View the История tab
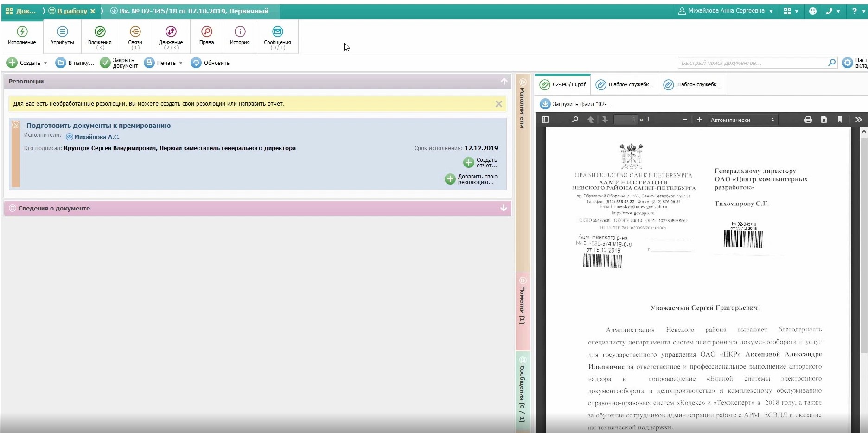The width and height of the screenshot is (868, 433). pos(240,36)
